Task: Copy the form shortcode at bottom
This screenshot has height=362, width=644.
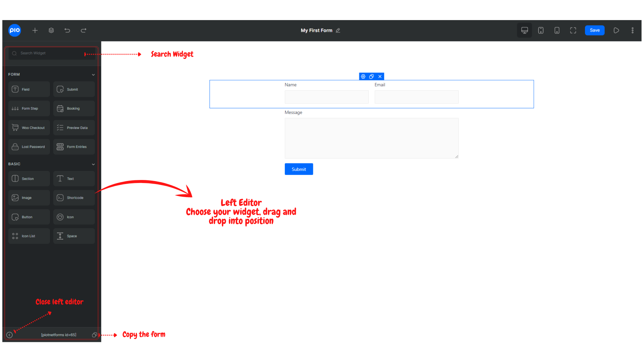Action: tap(94, 335)
